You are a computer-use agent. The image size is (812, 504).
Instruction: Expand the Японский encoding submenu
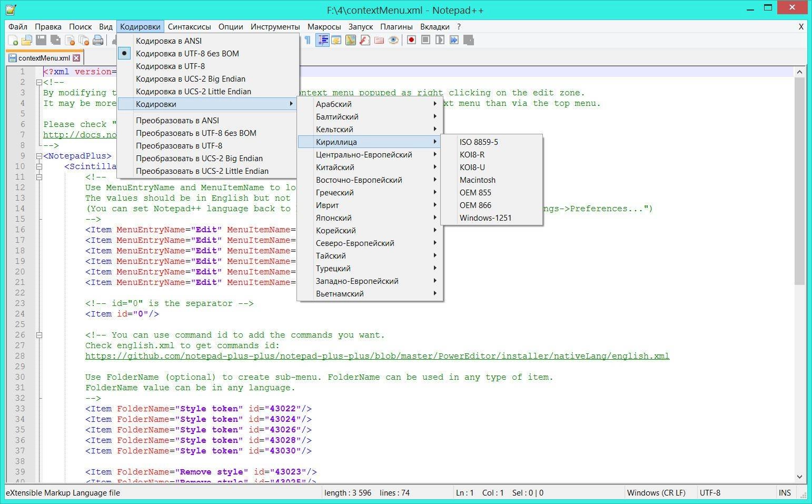(x=370, y=218)
